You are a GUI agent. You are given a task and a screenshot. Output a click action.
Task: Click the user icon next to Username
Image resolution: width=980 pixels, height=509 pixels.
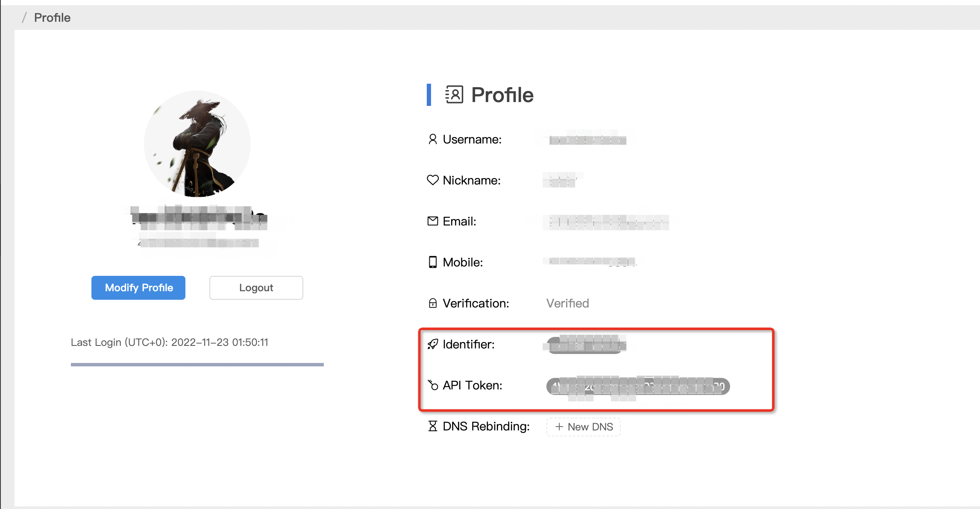[x=432, y=139]
